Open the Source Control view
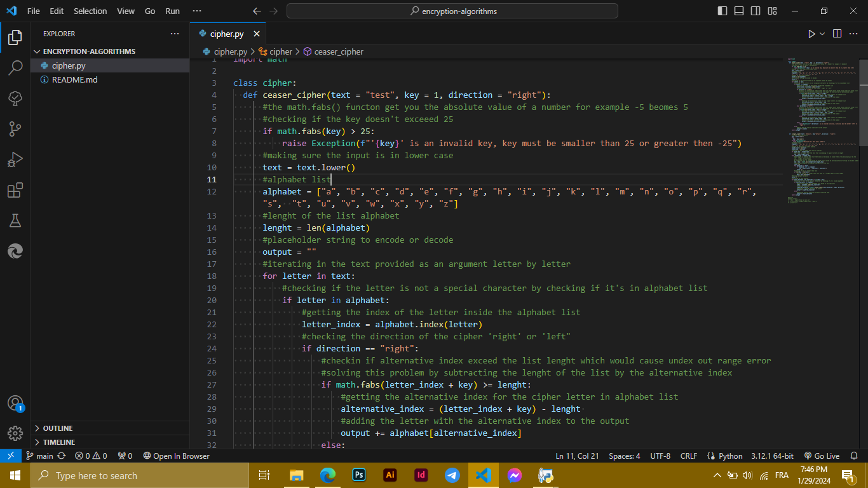The height and width of the screenshot is (488, 868). pyautogui.click(x=15, y=129)
